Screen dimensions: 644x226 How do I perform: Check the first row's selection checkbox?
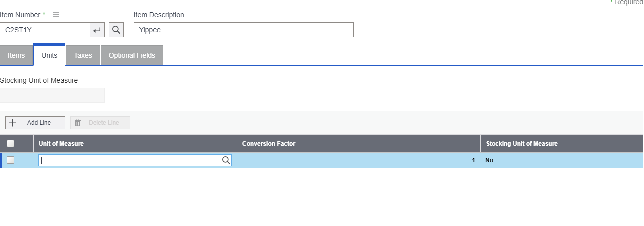[x=11, y=160]
